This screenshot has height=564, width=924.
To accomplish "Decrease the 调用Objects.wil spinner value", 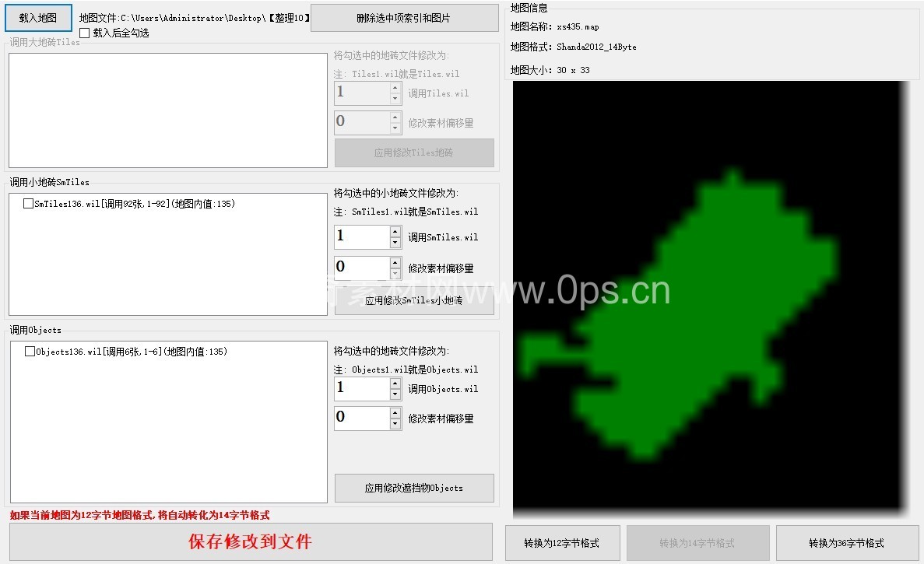I will click(395, 394).
